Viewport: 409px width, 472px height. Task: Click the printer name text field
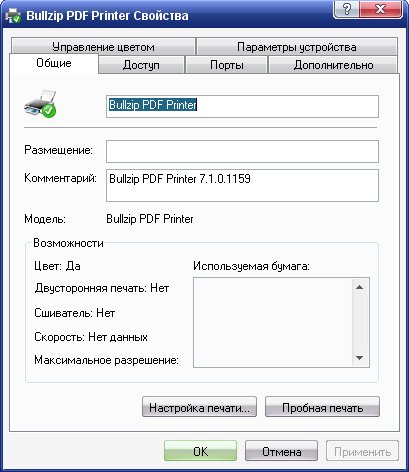tap(242, 106)
